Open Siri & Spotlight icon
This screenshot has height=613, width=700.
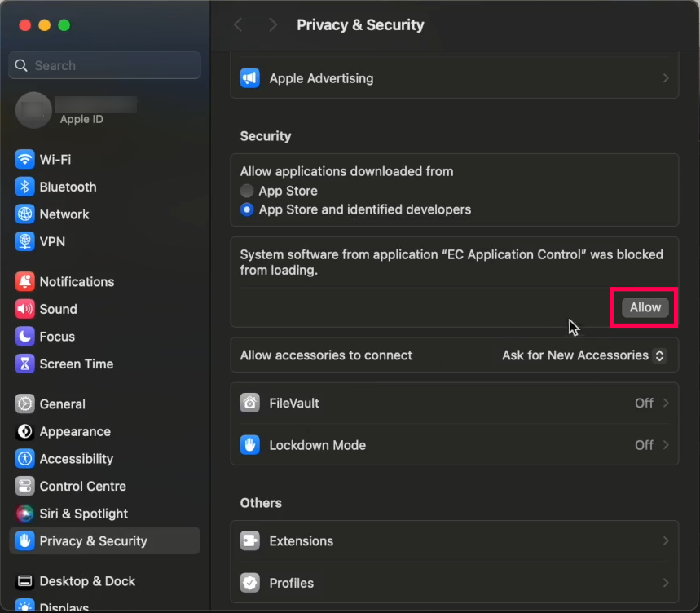(x=24, y=513)
